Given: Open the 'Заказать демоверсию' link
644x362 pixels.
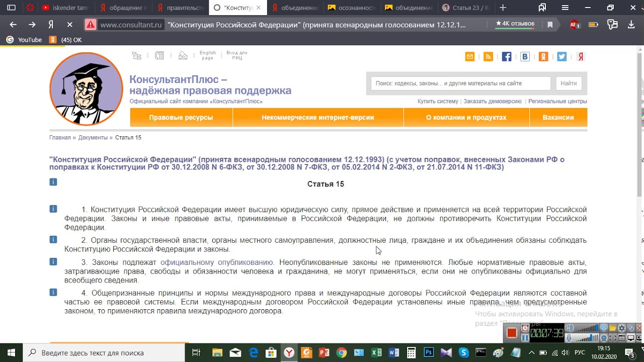Looking at the screenshot, I should click(493, 101).
